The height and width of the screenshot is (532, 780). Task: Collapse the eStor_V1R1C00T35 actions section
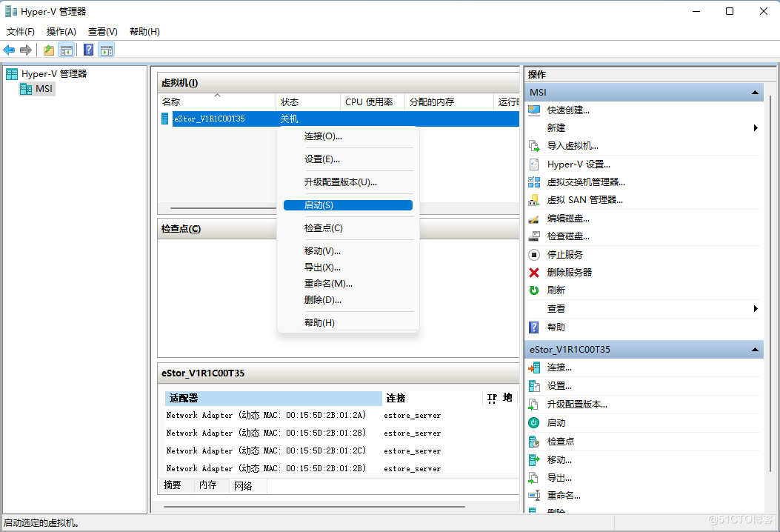[754, 350]
